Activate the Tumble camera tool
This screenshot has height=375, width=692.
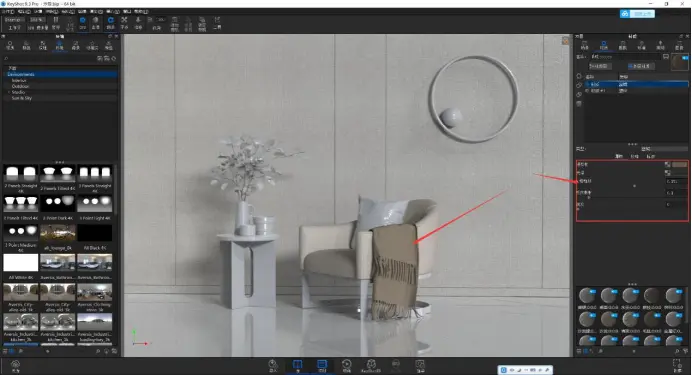click(x=110, y=23)
